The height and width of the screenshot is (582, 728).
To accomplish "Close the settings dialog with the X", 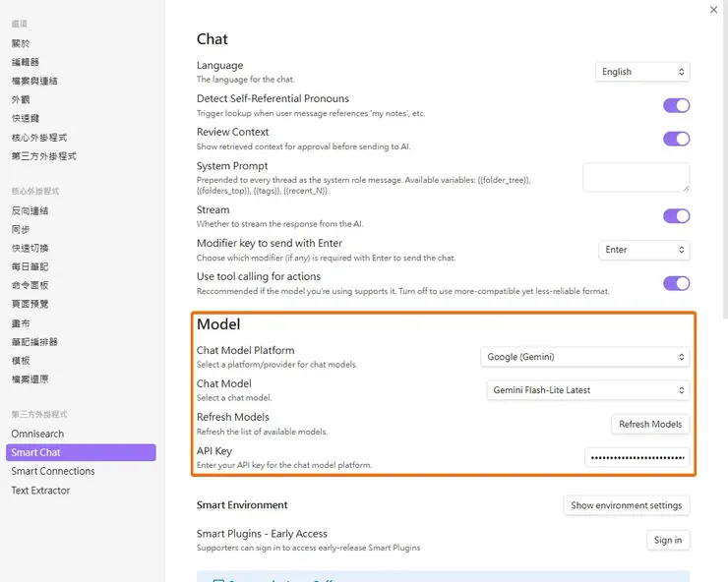I will click(713, 10).
